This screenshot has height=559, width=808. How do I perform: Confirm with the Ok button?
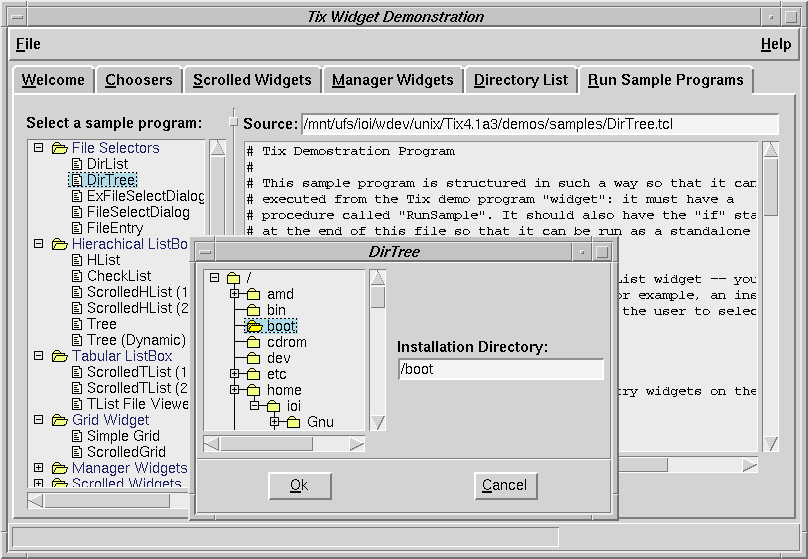[x=299, y=485]
